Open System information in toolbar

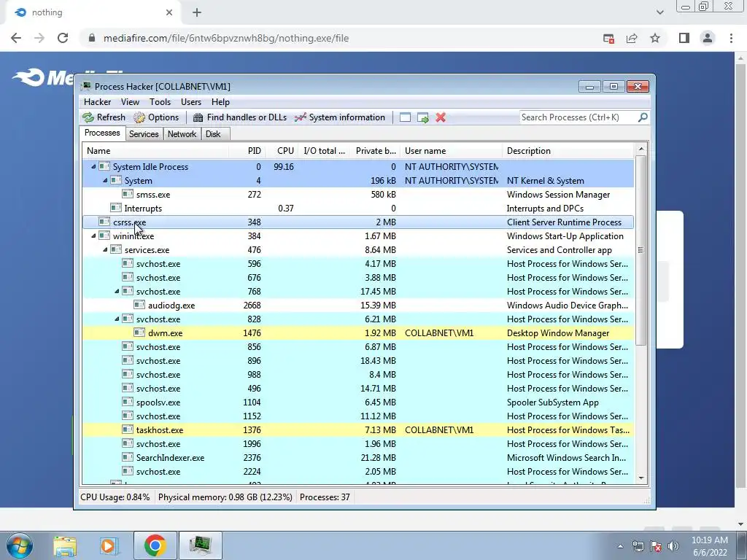pos(340,117)
